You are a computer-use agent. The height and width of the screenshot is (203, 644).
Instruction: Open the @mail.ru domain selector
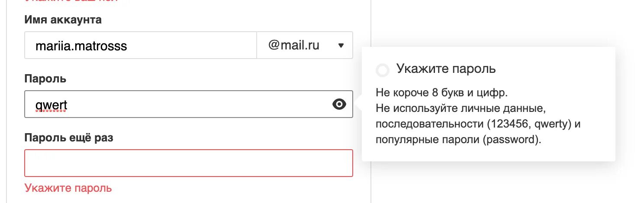tap(305, 45)
